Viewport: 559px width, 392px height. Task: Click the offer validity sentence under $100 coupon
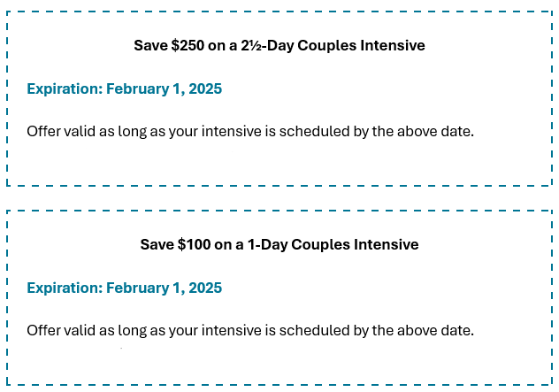[250, 331]
